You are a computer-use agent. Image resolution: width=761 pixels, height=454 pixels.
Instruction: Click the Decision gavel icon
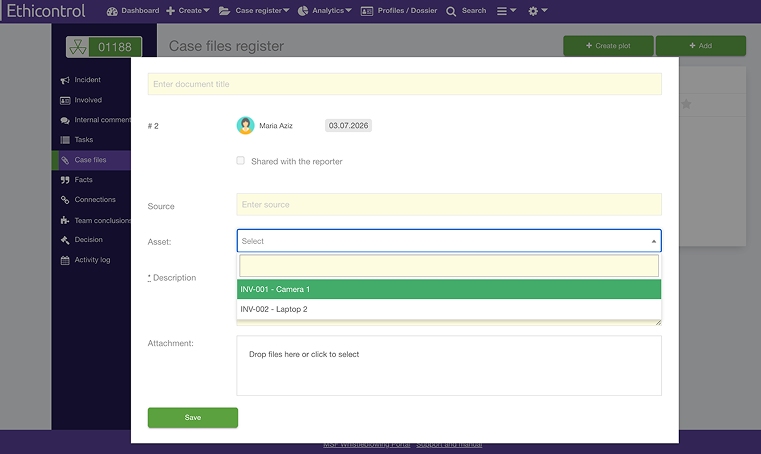tap(65, 240)
